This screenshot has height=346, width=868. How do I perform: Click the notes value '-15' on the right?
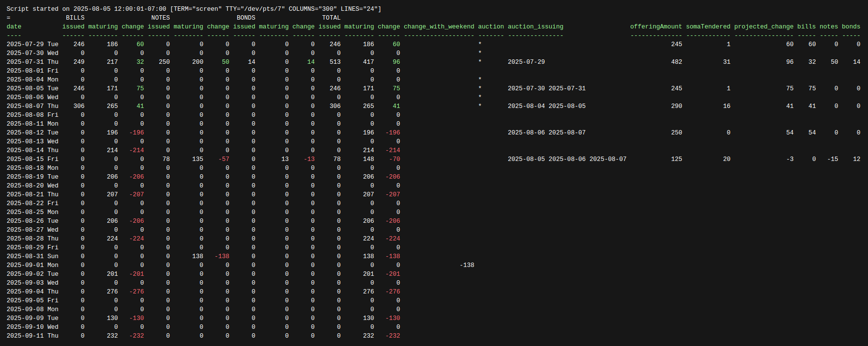[x=833, y=159]
